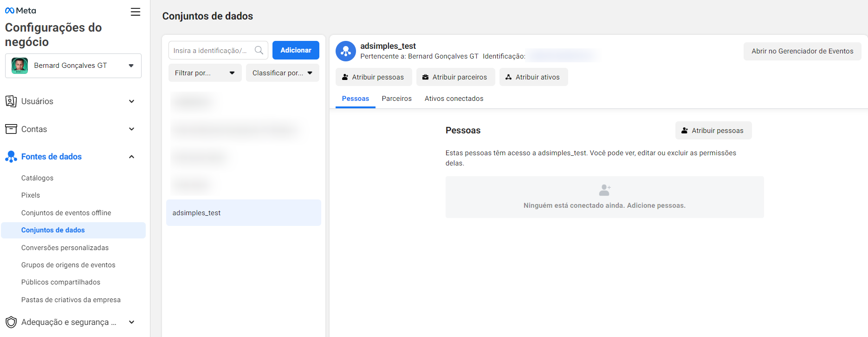This screenshot has height=337, width=868.
Task: Collapse the Fontes de dados section
Action: click(x=132, y=157)
